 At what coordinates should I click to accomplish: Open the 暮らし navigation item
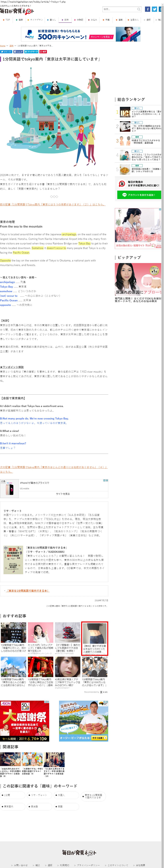coord(52,20)
